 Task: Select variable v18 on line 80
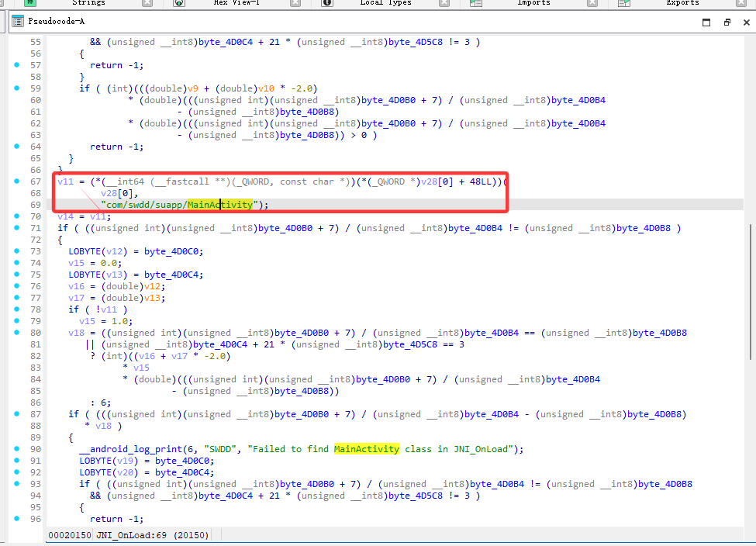click(x=76, y=333)
